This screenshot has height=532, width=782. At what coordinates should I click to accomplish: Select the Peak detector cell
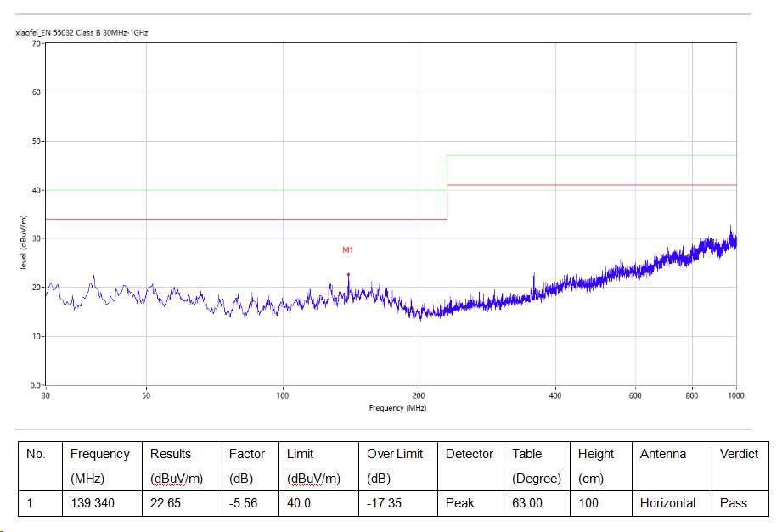461,503
